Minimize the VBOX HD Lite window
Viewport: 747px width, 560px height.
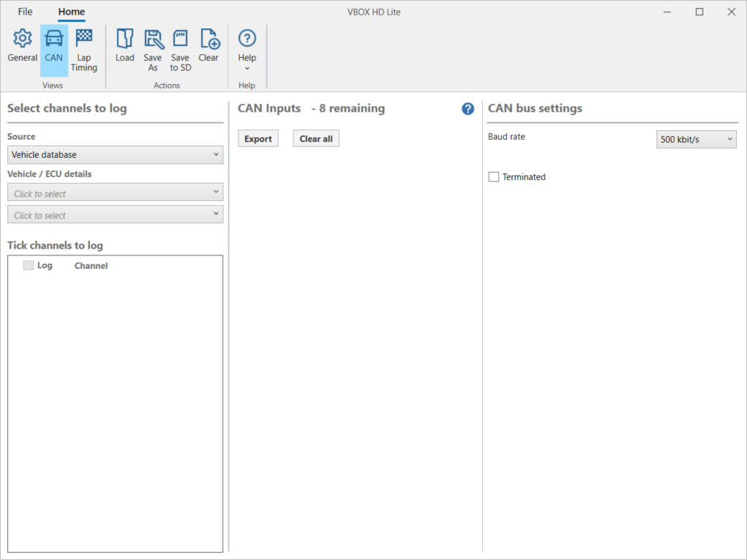pyautogui.click(x=667, y=12)
